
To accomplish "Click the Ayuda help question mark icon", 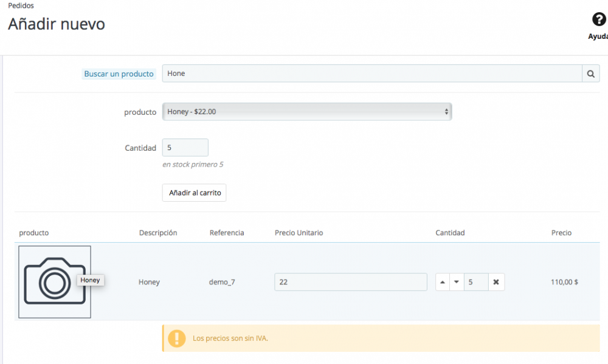I will [x=598, y=20].
